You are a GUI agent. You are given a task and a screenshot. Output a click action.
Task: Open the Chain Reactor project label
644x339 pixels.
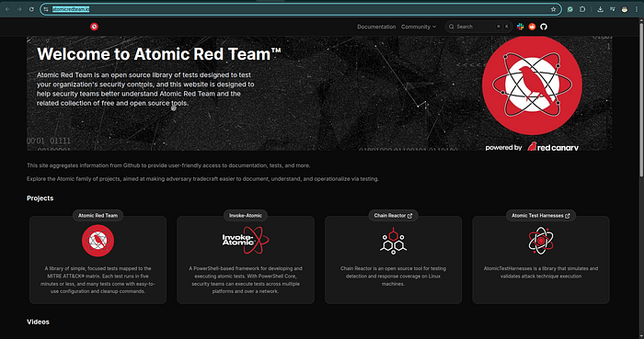[393, 216]
